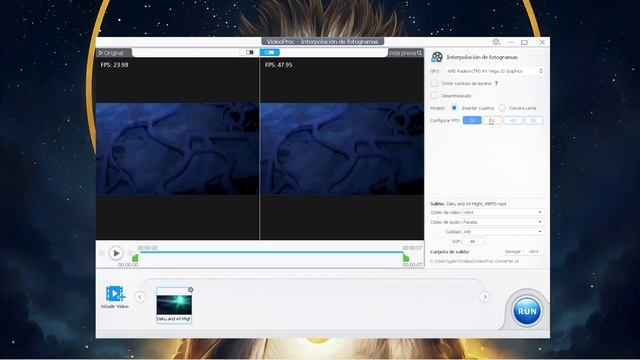Toggle the Desentrelazado checkbox
Screen dimensions: 640x360
434,96
